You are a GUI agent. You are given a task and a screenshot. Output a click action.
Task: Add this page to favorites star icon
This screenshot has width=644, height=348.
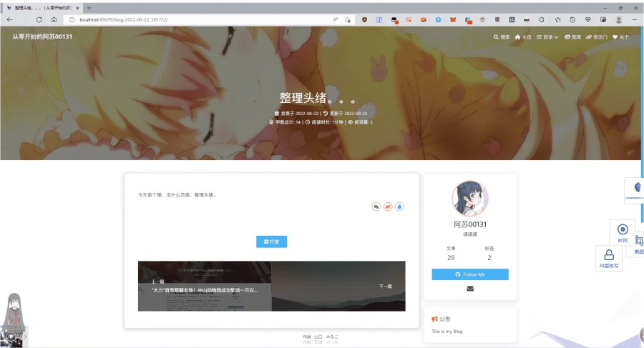click(x=348, y=20)
